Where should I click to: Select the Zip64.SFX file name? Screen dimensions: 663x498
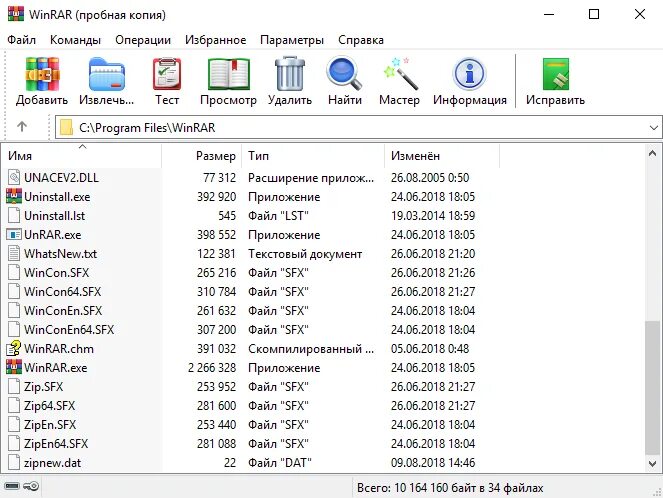[x=49, y=405]
